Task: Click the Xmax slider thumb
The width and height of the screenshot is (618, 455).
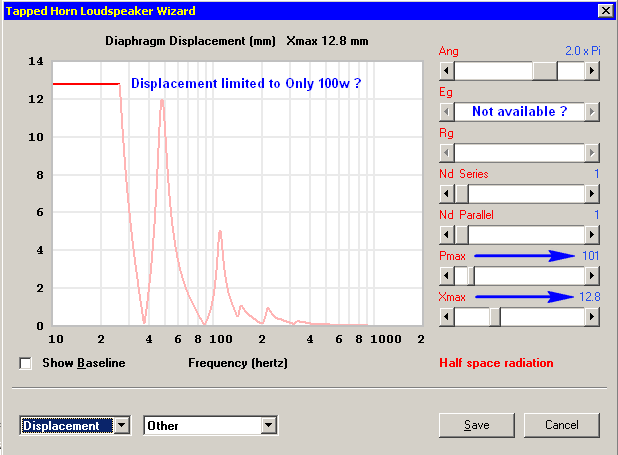Action: [495, 317]
